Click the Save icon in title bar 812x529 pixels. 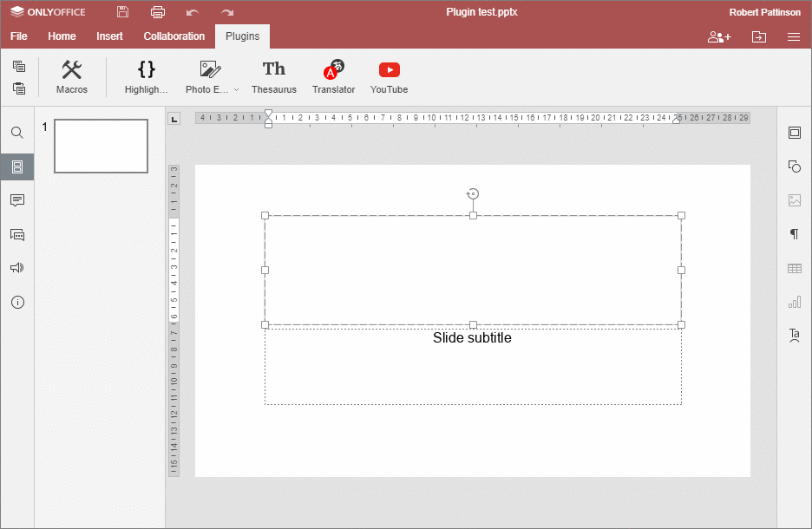(x=122, y=12)
